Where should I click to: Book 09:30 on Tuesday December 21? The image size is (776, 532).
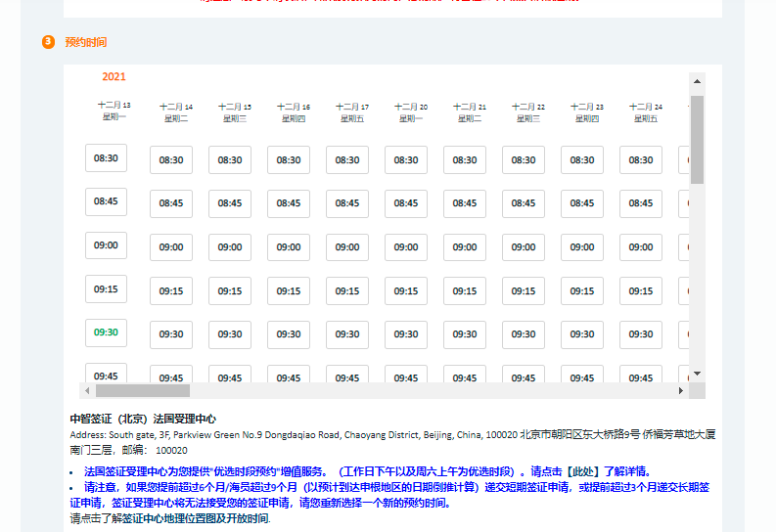(x=465, y=334)
